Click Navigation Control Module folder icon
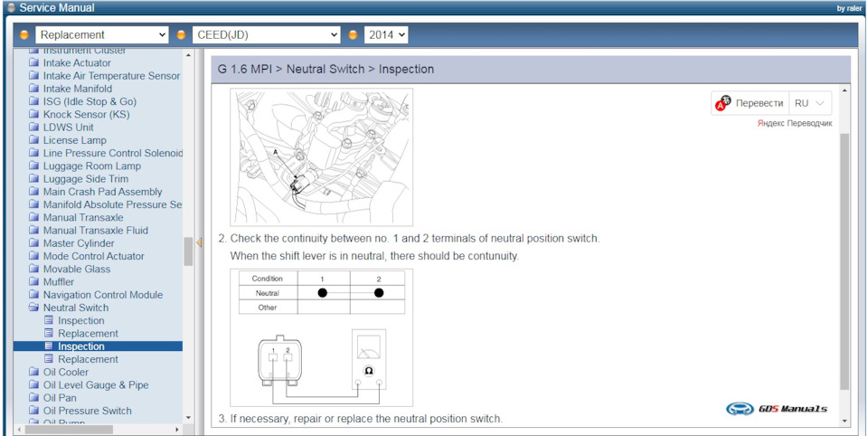 click(34, 295)
